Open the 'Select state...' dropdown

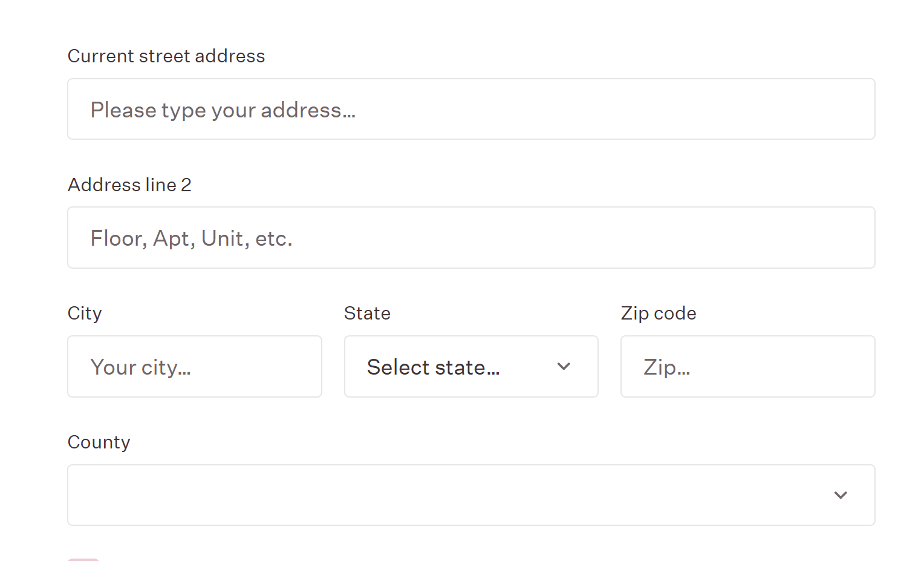470,367
